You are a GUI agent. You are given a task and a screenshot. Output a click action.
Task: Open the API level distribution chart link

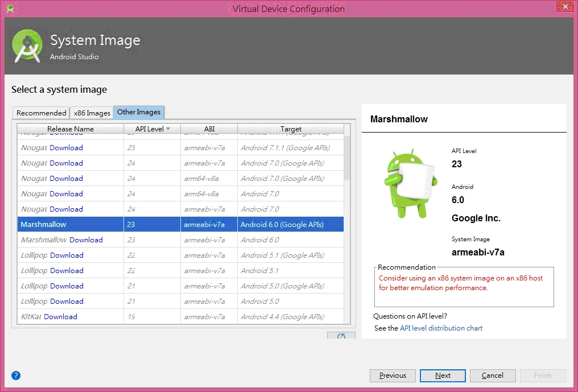(x=441, y=328)
